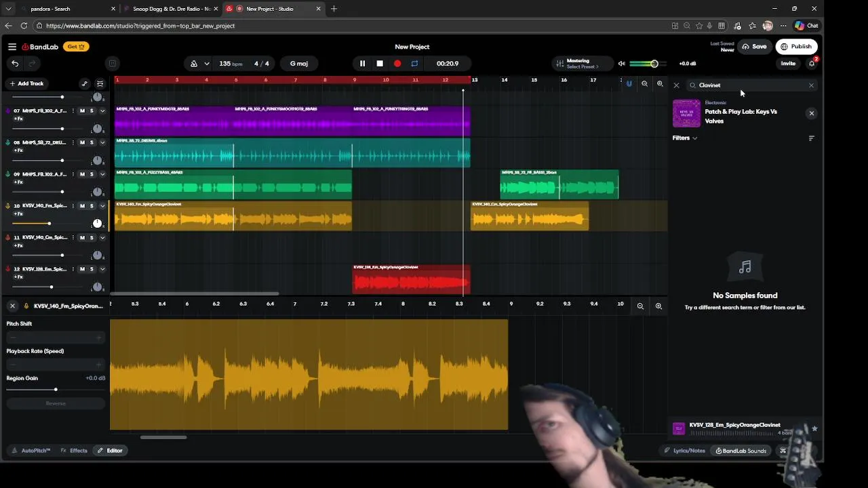Adjust track 10 volume slider

49,224
